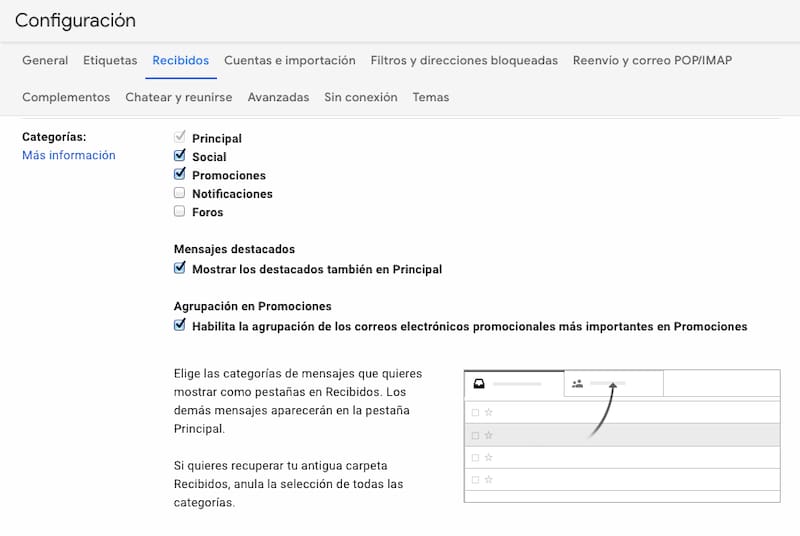This screenshot has height=536, width=800.
Task: Disable agrupación de correos promocionales checkbox
Action: pyautogui.click(x=180, y=325)
